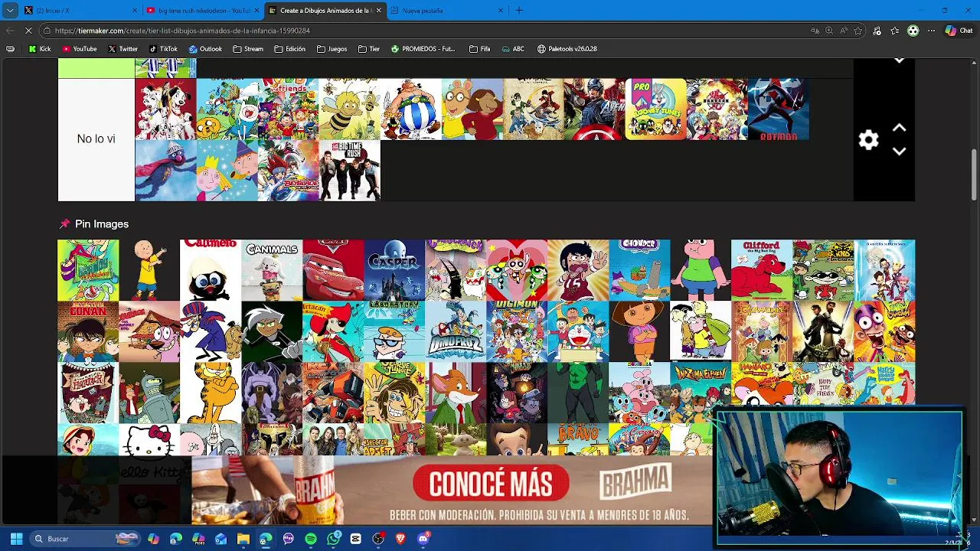The height and width of the screenshot is (551, 980).
Task: Open the YouTube bookmark
Action: (80, 49)
